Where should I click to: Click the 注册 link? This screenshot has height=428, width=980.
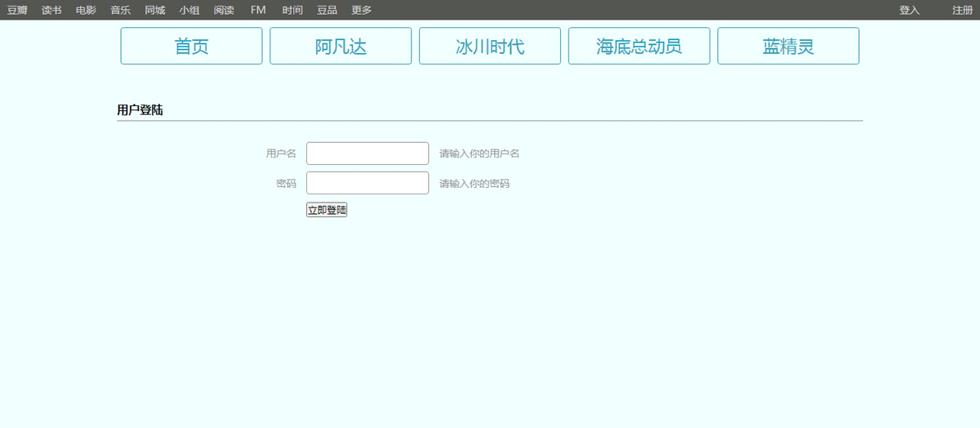coord(962,10)
